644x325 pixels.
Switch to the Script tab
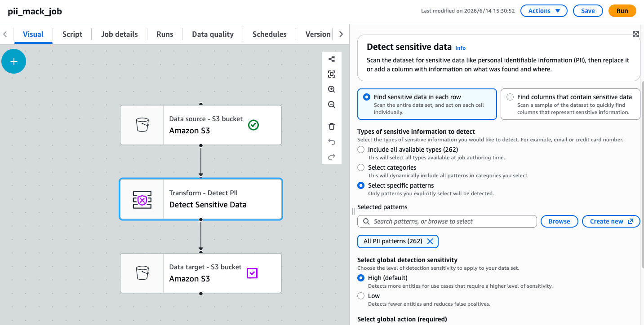(x=72, y=34)
